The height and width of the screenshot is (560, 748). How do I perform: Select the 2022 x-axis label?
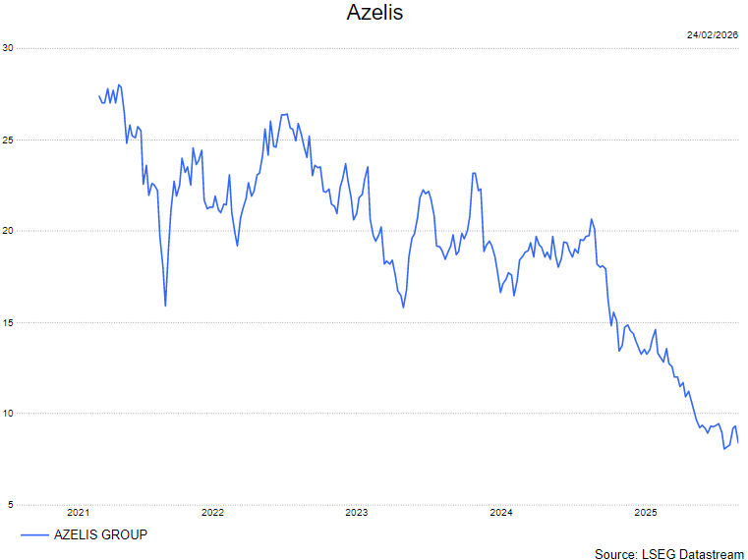point(212,512)
